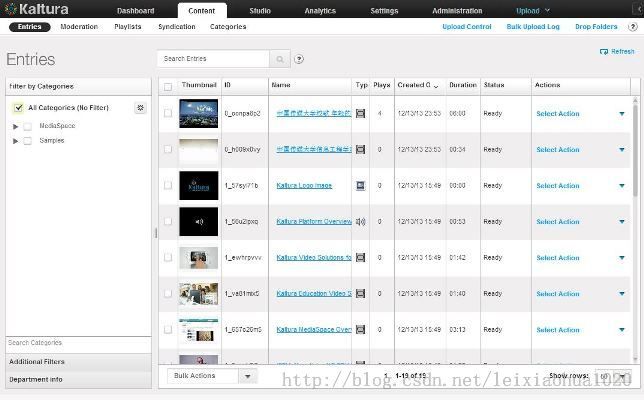
Task: Click the Refresh icon
Action: click(x=604, y=52)
